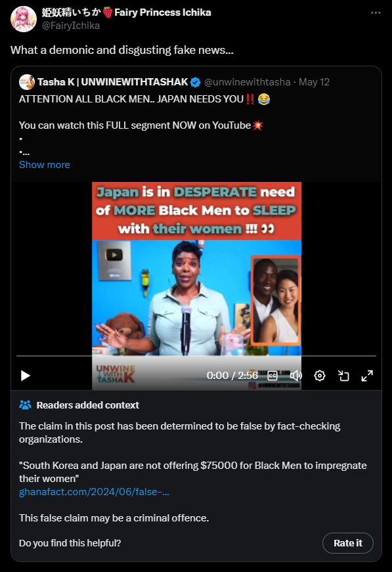Toggle closed captions on the video
Viewport: 392px width, 572px height.
(x=272, y=376)
